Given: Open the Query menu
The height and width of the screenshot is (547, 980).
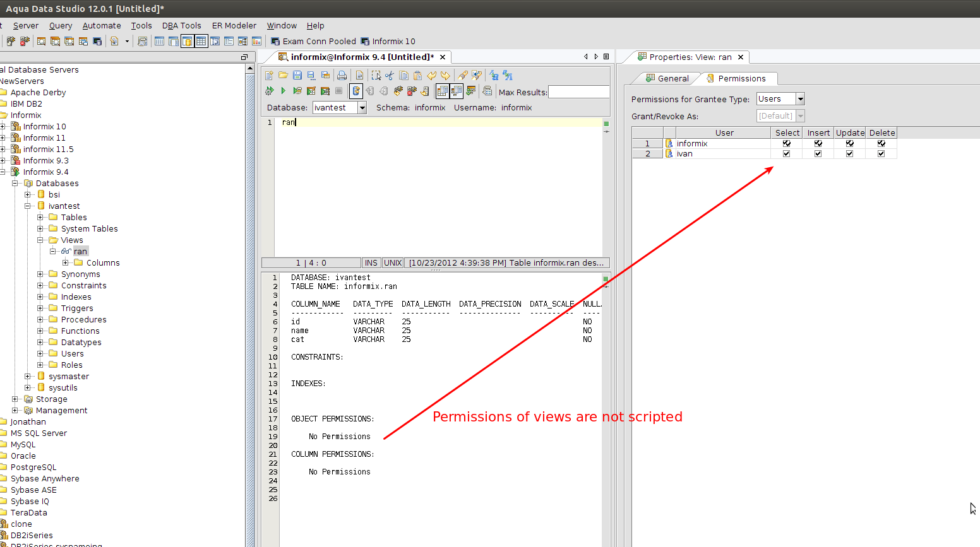Looking at the screenshot, I should pos(61,26).
